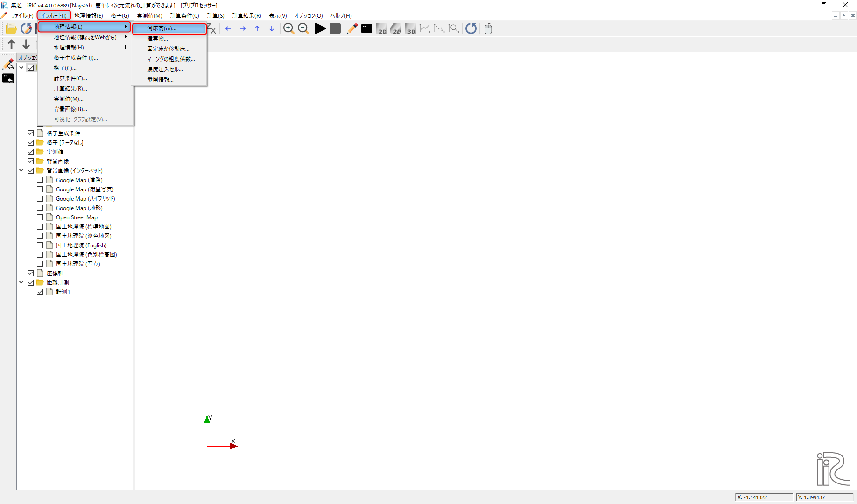Enable the 国土地理院 (標準地図) checkbox

(x=40, y=227)
